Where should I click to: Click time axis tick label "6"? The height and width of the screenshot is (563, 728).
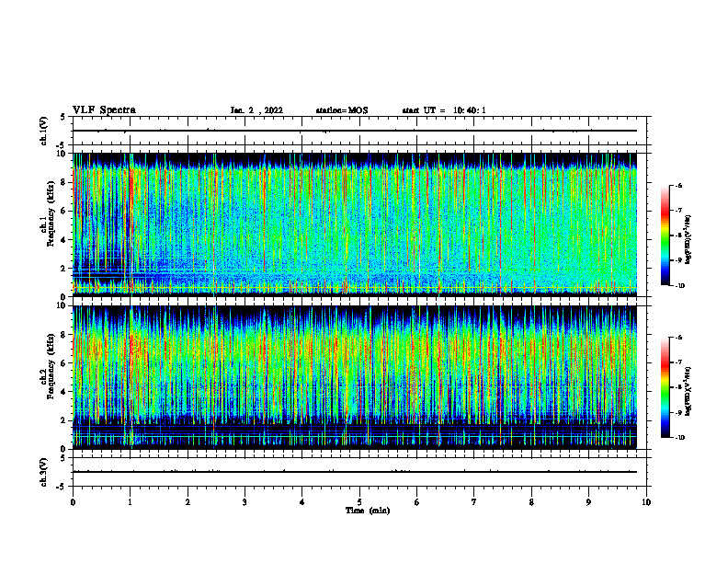(416, 502)
